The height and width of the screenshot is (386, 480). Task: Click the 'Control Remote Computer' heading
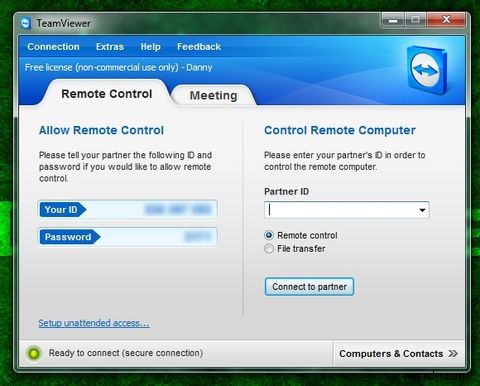pos(340,130)
